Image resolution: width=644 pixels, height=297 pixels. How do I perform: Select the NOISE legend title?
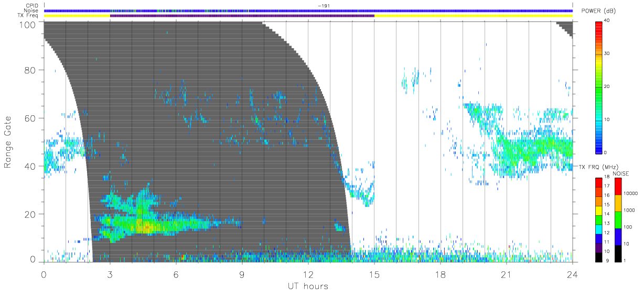coord(620,173)
